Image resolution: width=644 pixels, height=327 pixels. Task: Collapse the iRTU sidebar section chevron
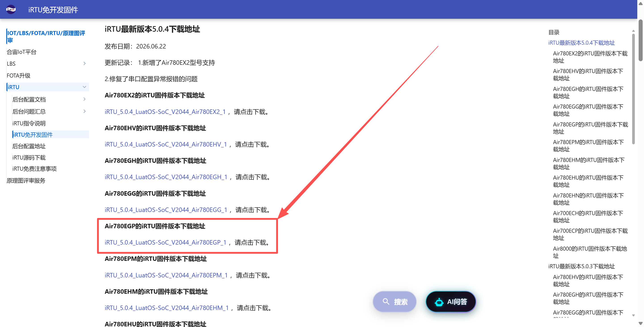85,87
